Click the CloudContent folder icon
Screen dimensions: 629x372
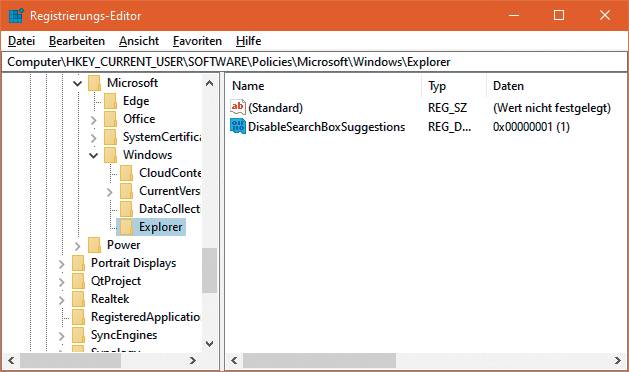(x=126, y=173)
